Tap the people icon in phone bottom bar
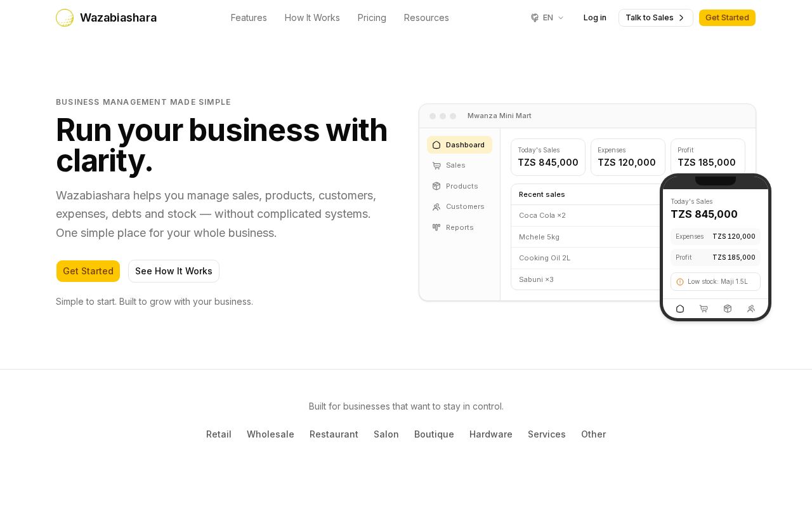 [x=751, y=309]
